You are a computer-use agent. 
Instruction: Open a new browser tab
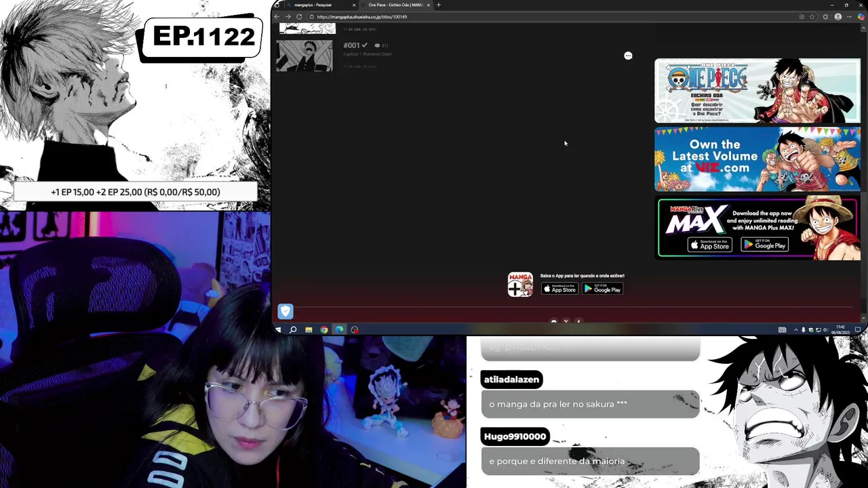439,5
